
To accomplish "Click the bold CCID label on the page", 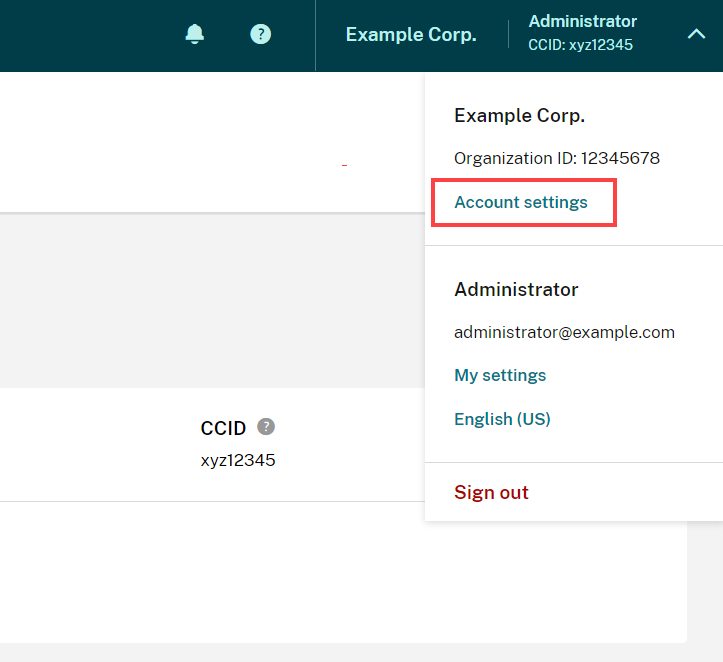I will [x=223, y=429].
